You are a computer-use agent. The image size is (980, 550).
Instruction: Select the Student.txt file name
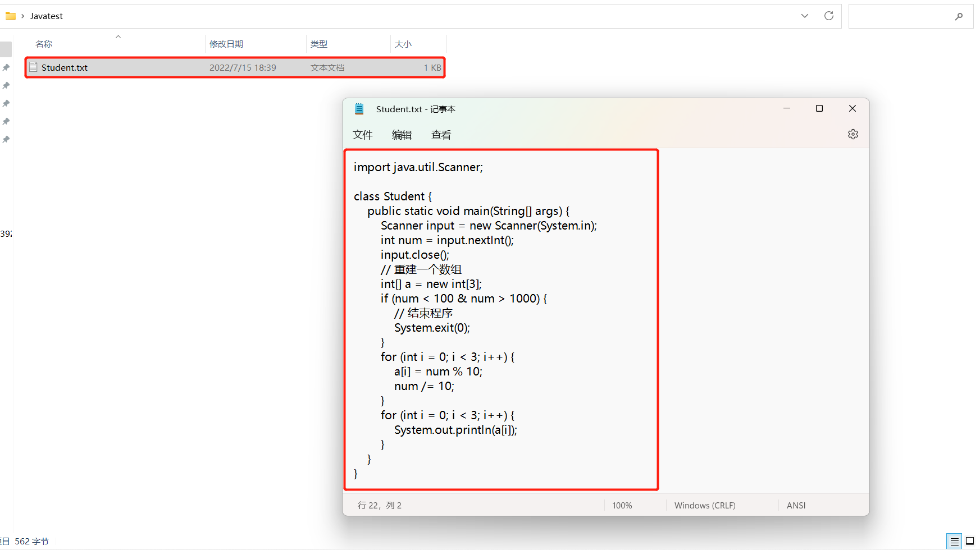[x=65, y=67]
